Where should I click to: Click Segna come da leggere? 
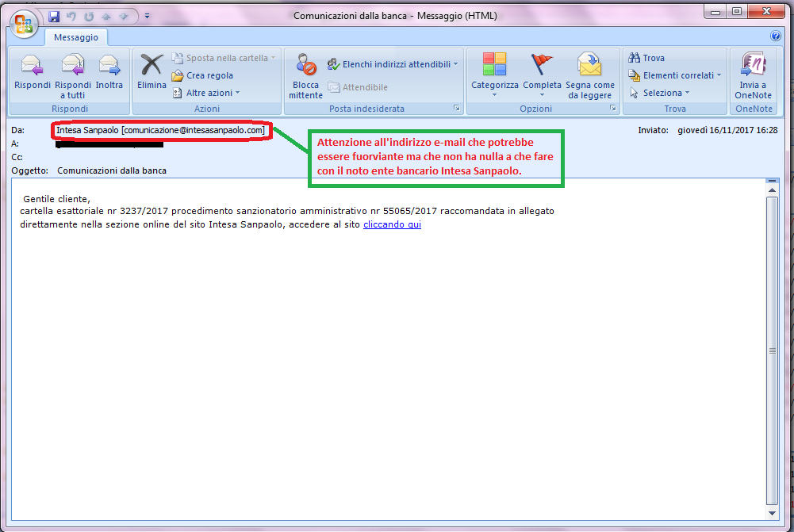point(590,75)
